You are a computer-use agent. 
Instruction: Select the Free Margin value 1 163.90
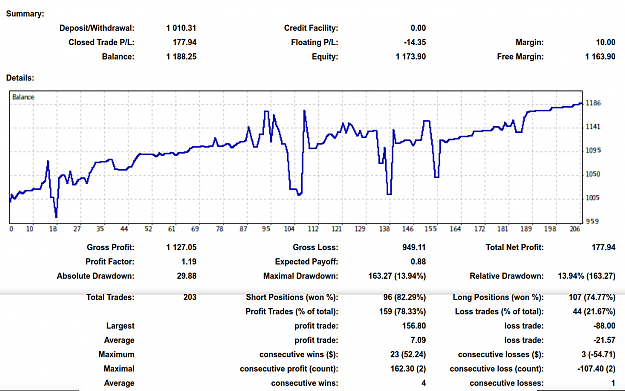(600, 57)
